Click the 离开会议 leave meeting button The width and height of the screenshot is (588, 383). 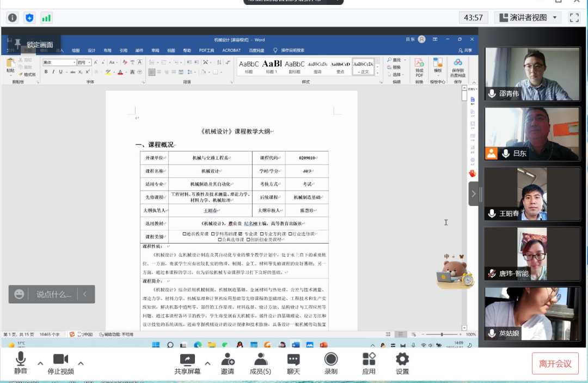(x=555, y=363)
